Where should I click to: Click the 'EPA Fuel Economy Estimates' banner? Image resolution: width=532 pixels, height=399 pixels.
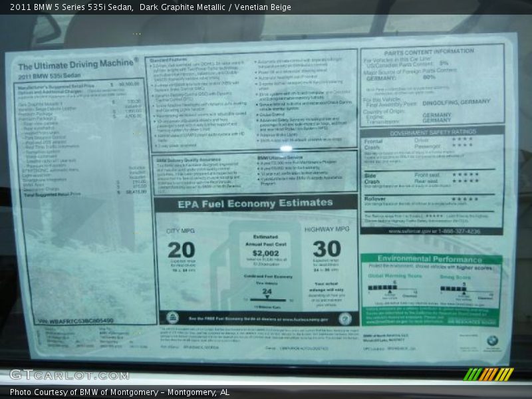[x=255, y=203]
